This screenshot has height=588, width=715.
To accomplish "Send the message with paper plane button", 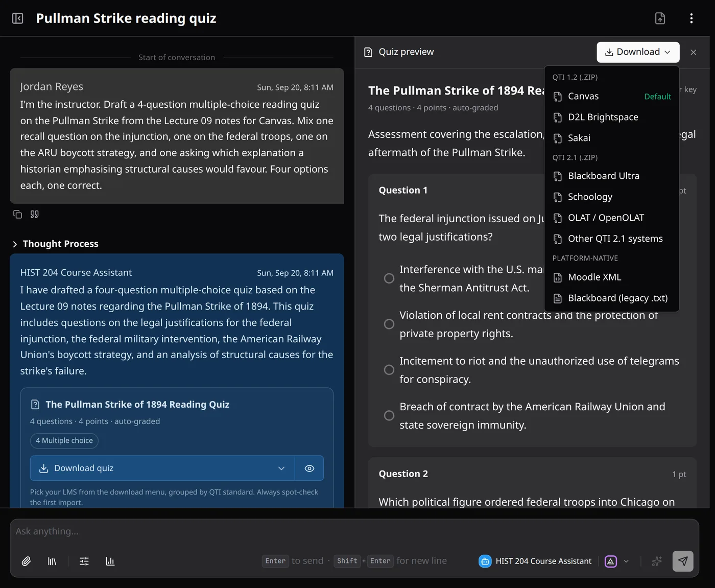I will (683, 561).
